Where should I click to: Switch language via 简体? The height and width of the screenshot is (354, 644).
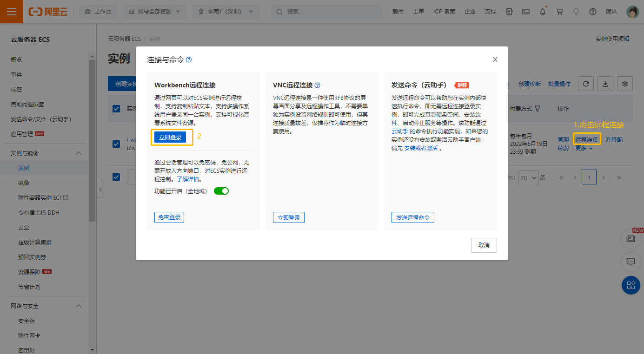pyautogui.click(x=611, y=12)
